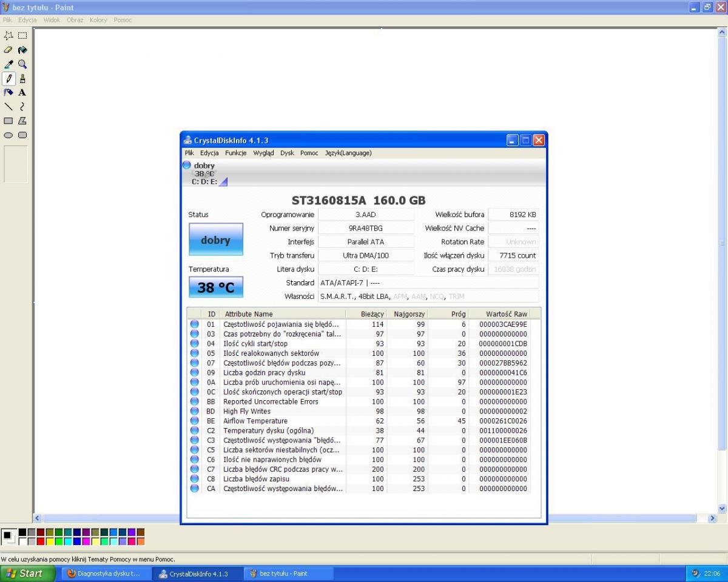
Task: Click the large blue 'dobry' status button
Action: click(216, 239)
